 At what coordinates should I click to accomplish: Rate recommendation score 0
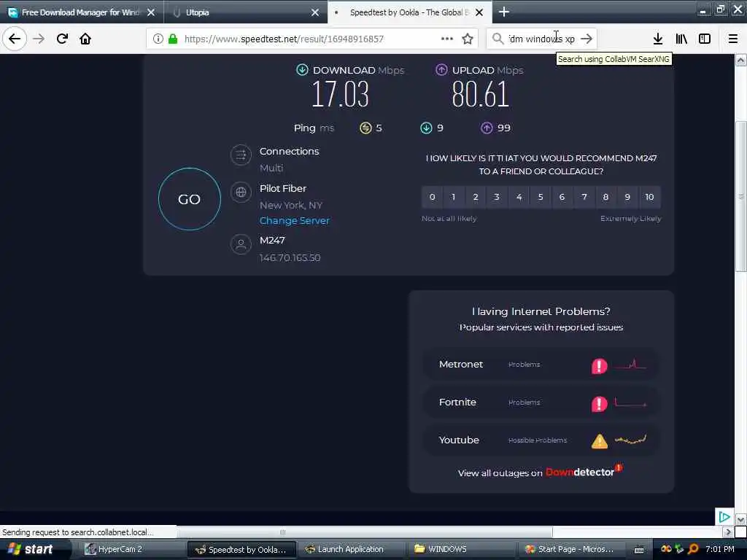[x=432, y=197]
